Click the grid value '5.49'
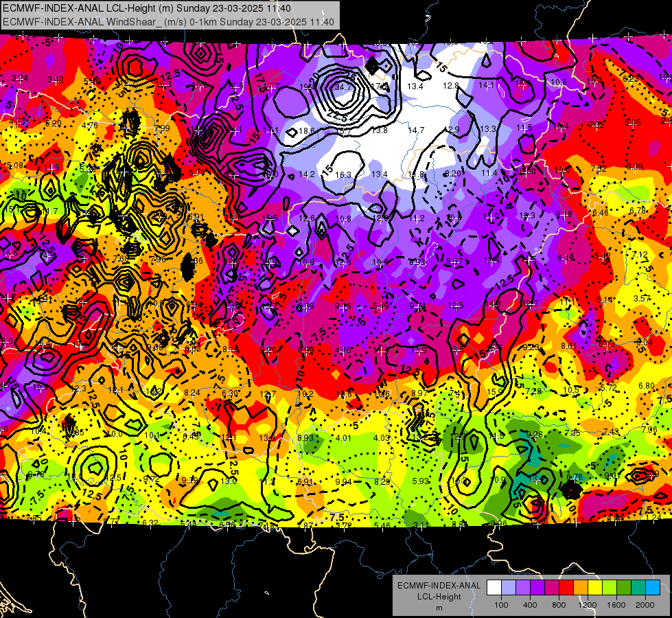672x618 pixels. click(380, 306)
